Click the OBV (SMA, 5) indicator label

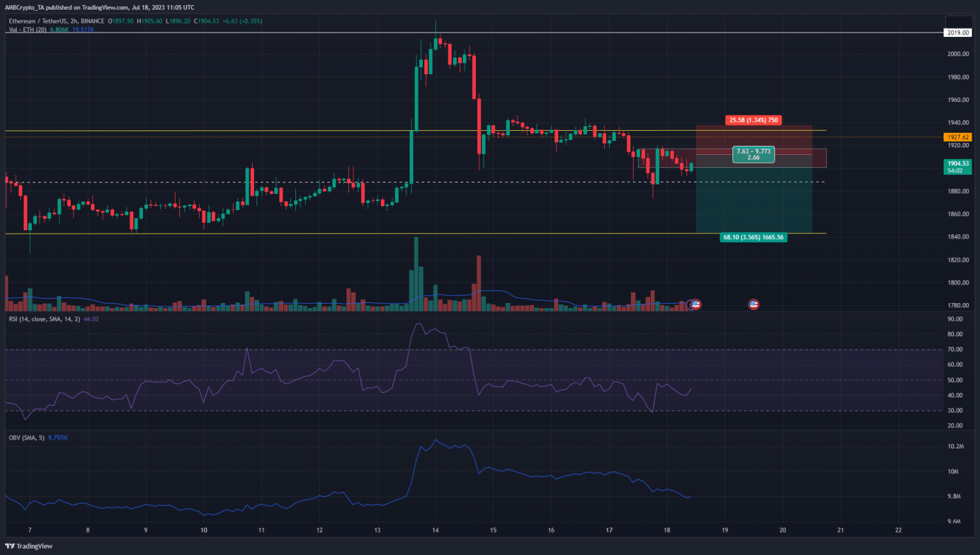[x=27, y=438]
